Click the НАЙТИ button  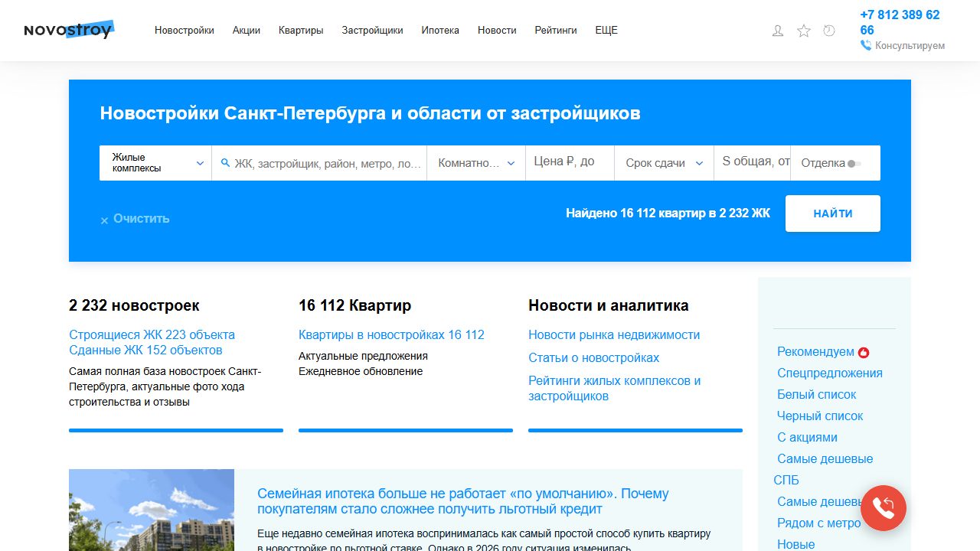[x=833, y=214]
